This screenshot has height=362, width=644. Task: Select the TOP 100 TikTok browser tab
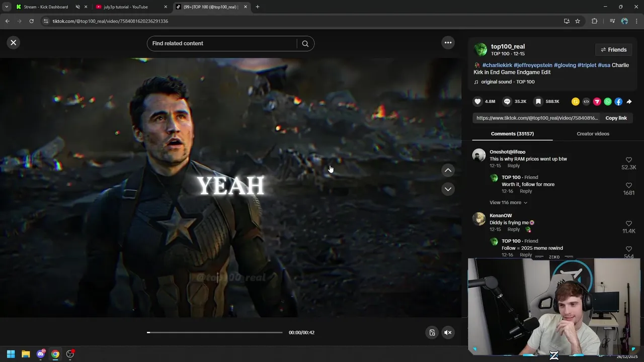[x=210, y=7]
